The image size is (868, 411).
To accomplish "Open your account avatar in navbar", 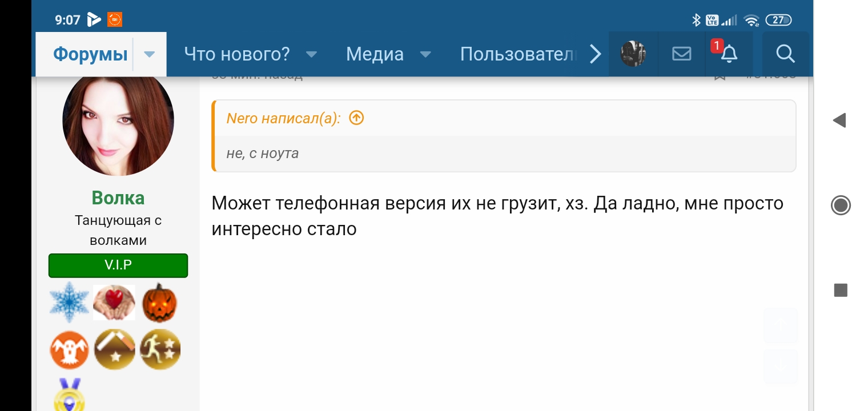I will click(x=633, y=54).
